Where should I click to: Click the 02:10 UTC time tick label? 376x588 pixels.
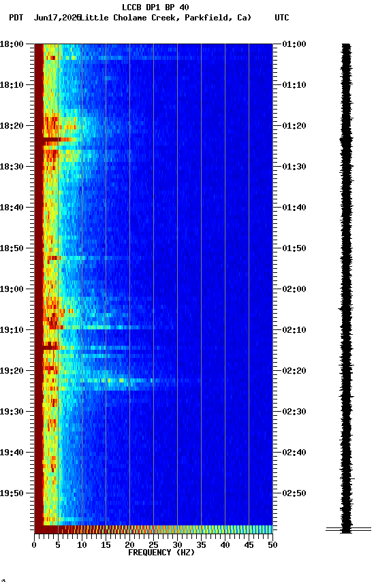tap(294, 330)
